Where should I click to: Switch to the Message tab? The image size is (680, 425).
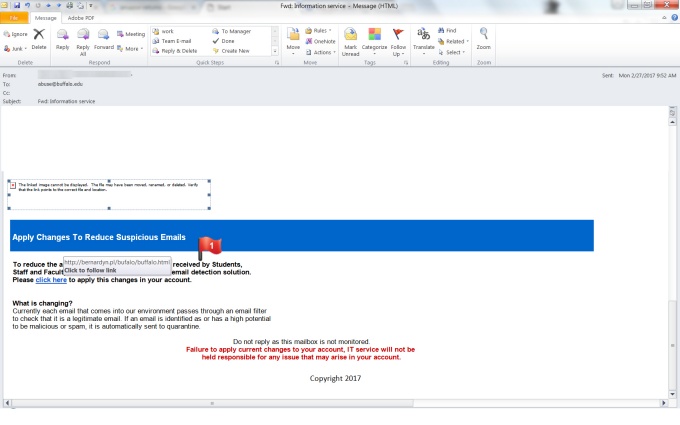(46, 18)
